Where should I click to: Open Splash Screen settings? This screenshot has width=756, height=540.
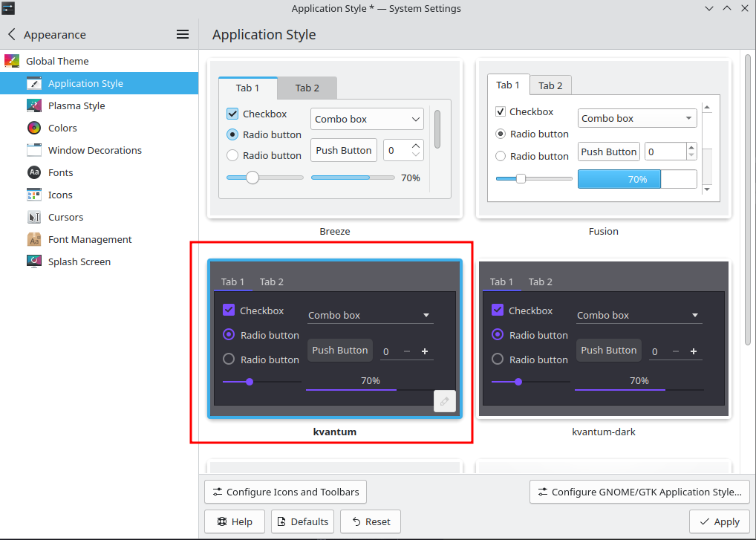coord(99,261)
